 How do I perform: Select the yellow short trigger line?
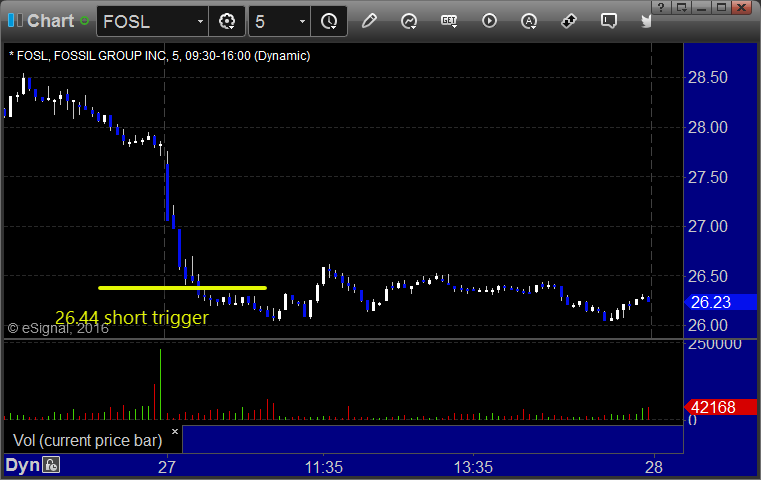pyautogui.click(x=182, y=288)
